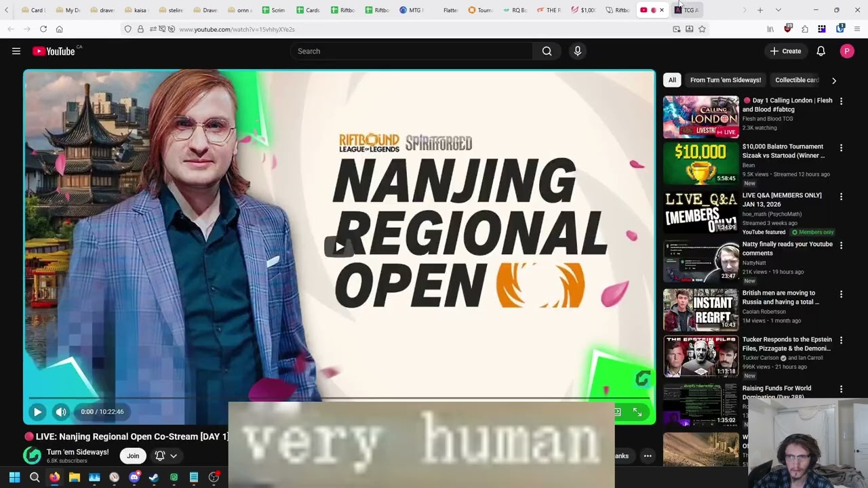The image size is (868, 488).
Task: Open $10,000 Balatro Tournament thumbnail
Action: coord(701,163)
